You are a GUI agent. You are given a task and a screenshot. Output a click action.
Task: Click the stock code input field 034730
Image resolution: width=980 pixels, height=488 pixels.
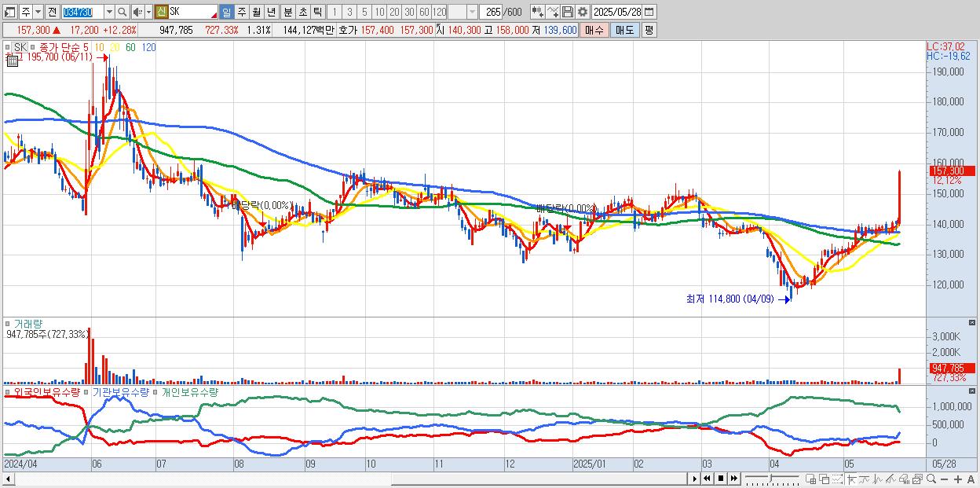click(82, 12)
